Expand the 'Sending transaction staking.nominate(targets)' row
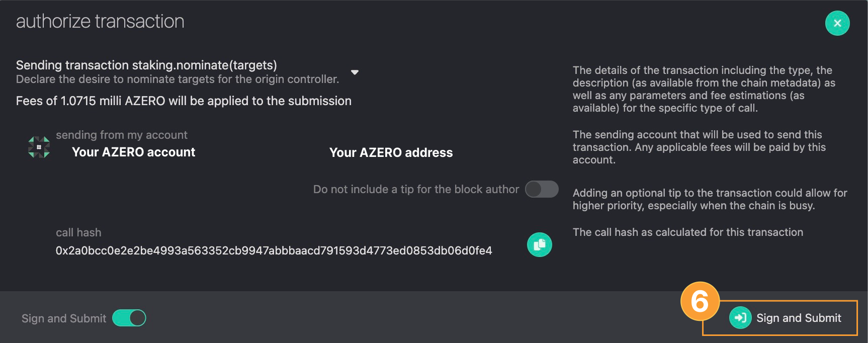The height and width of the screenshot is (343, 868). tap(188, 72)
